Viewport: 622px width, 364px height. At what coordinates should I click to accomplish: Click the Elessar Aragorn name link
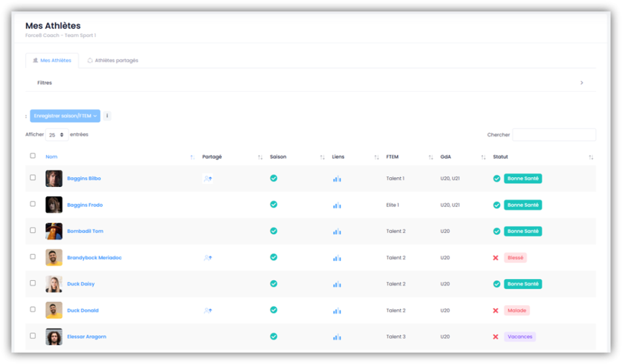86,337
